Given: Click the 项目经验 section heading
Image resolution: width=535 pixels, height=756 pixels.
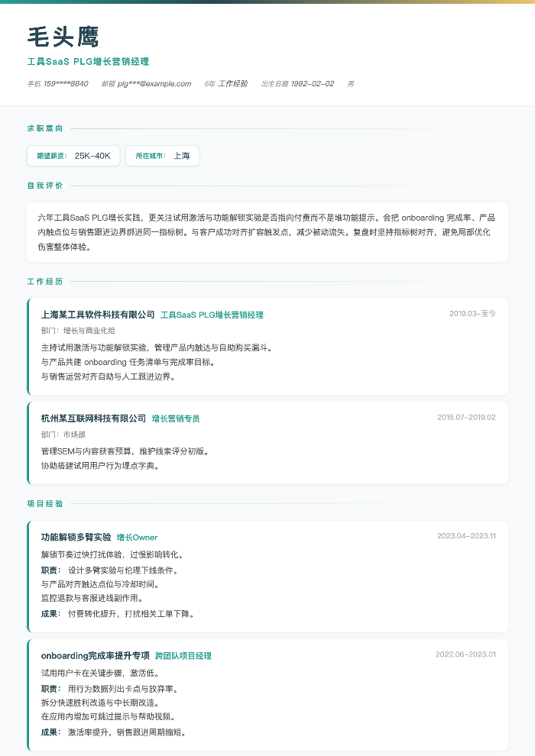Looking at the screenshot, I should 45,503.
